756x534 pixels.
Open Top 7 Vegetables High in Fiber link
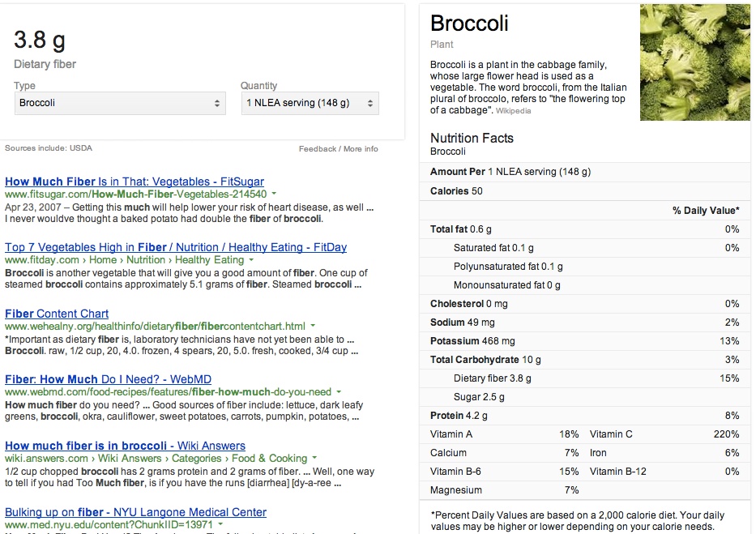click(176, 247)
